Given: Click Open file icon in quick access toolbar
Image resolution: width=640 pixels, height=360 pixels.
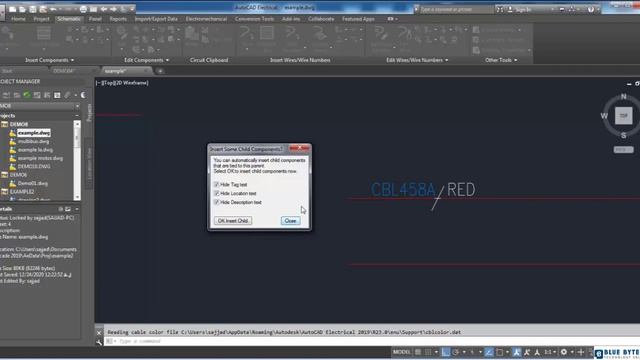Looking at the screenshot, I should (22, 9).
